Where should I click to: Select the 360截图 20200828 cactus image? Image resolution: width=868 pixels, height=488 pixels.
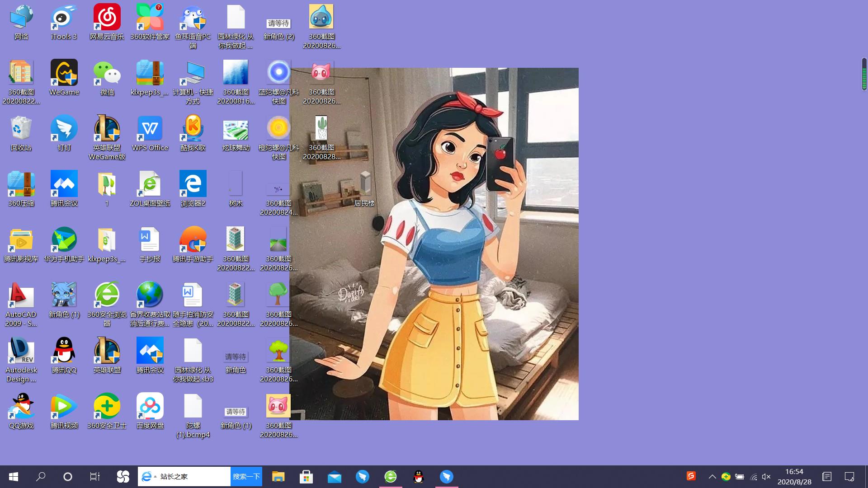pos(322,138)
